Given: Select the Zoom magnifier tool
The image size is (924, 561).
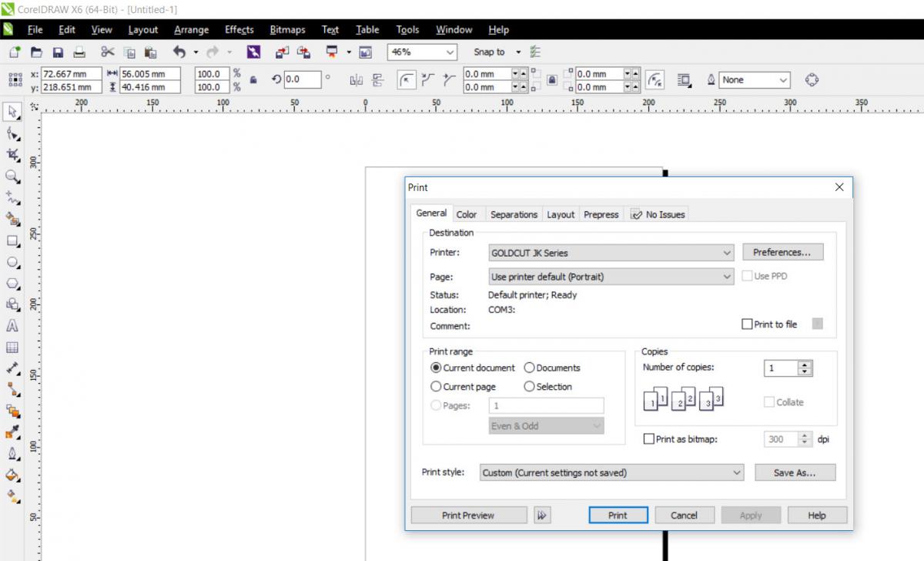Looking at the screenshot, I should click(x=12, y=176).
